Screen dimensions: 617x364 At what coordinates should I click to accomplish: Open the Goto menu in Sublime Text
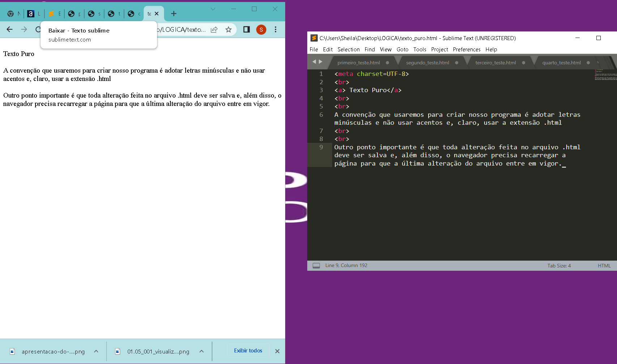(x=402, y=50)
